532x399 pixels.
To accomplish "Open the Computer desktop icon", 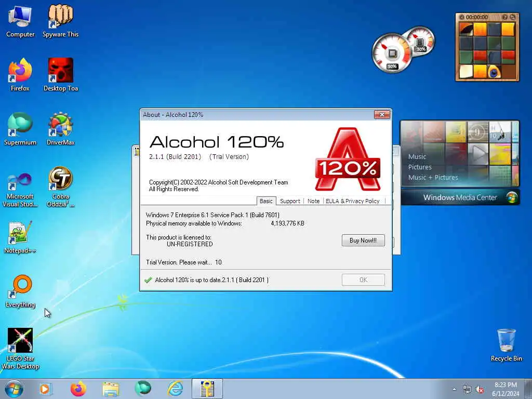I will 20,21.
